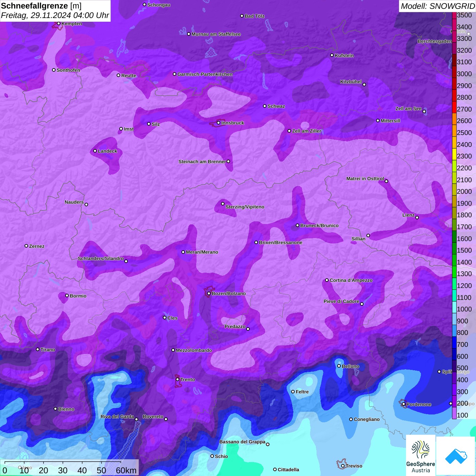Select the '2000' legend value
Screen dimensions: 476x476
click(464, 191)
